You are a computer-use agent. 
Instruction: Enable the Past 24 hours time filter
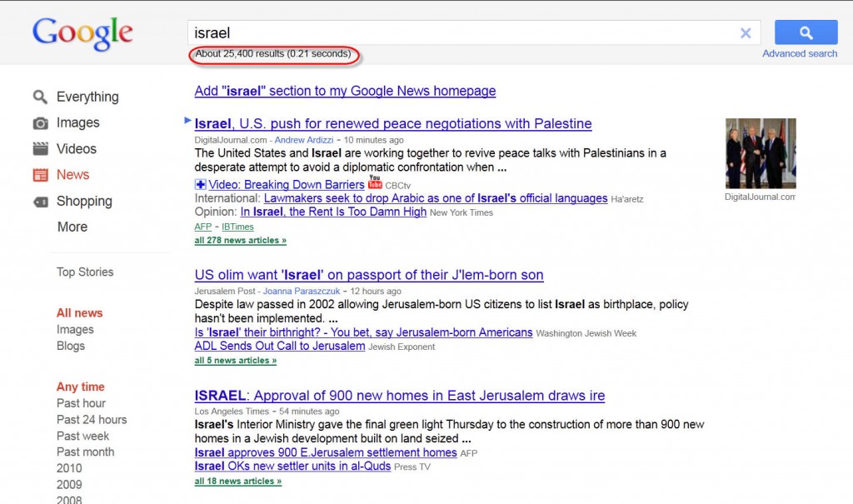click(92, 419)
